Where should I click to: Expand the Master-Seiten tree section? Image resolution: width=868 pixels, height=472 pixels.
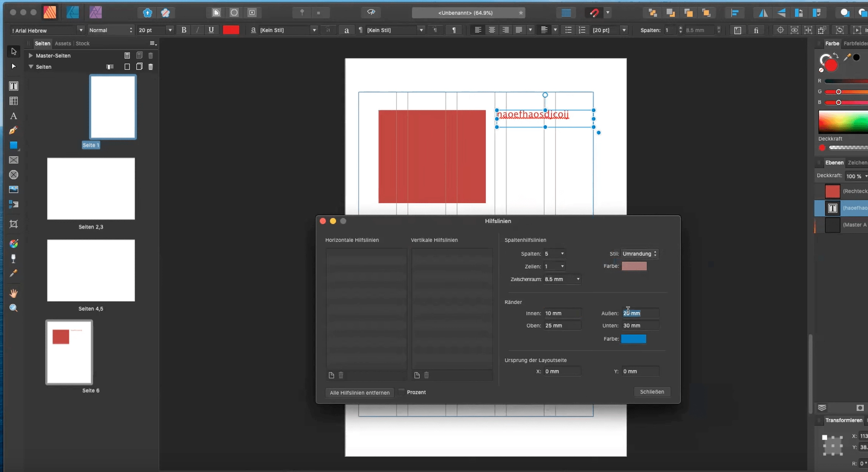[x=31, y=55]
